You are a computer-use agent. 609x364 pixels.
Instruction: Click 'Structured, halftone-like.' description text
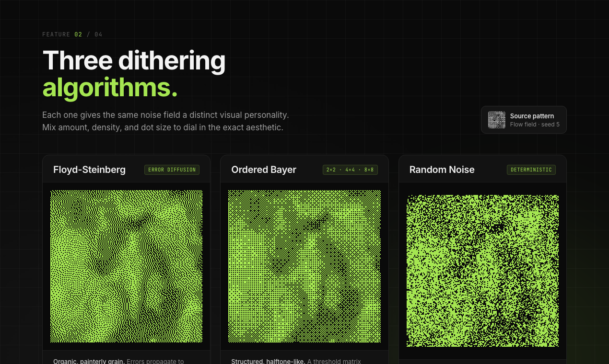[x=268, y=362]
